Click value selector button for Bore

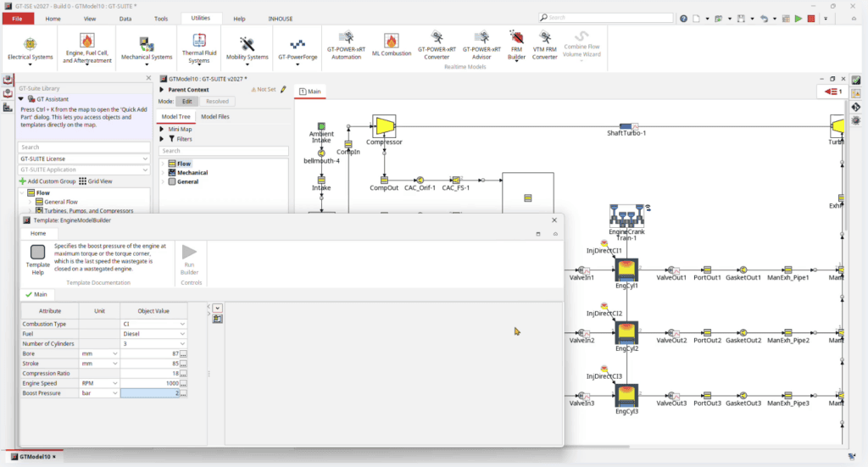tap(183, 354)
